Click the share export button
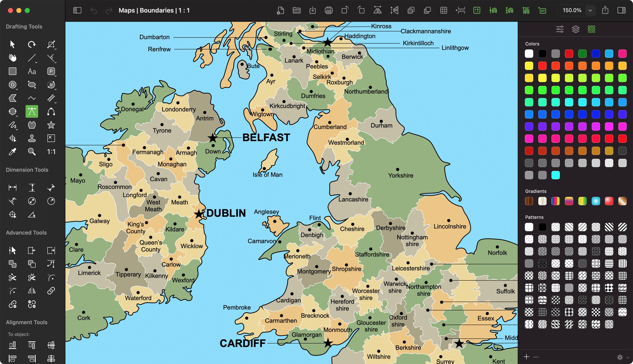Viewport: 633px width, 364px height. pyautogui.click(x=605, y=11)
